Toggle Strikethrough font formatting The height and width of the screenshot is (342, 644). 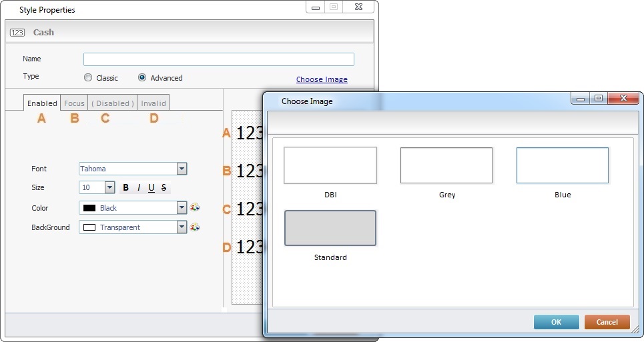[164, 188]
